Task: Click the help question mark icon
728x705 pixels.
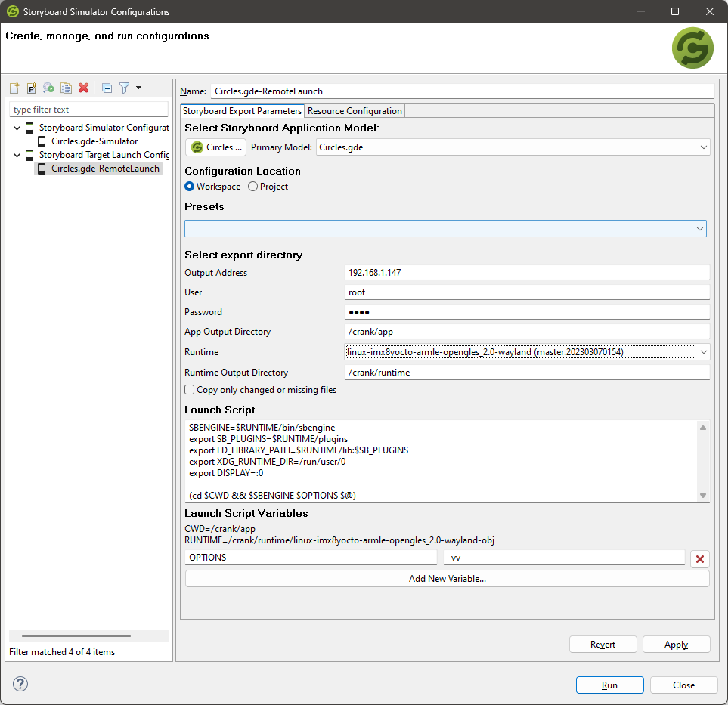Action: [x=20, y=684]
